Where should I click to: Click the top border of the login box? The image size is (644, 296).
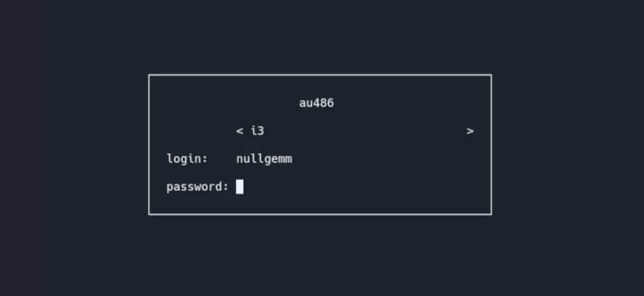coord(320,75)
